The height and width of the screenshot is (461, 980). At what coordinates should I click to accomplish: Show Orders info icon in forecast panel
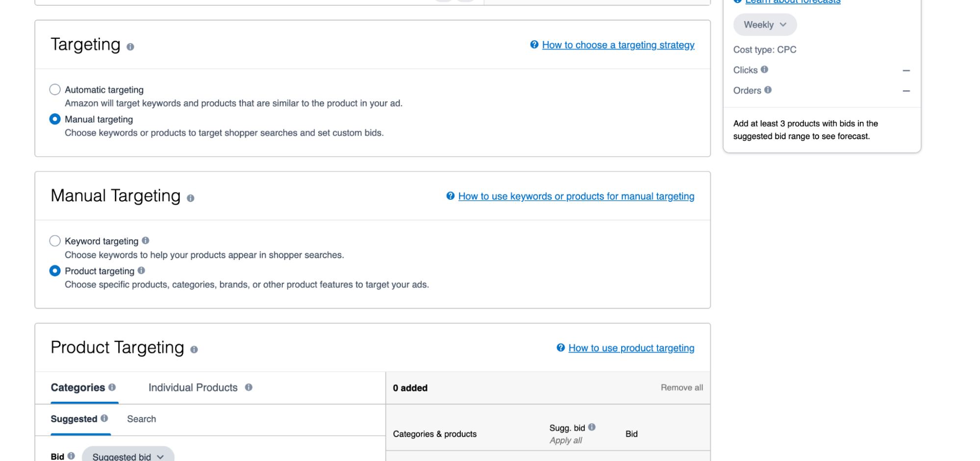(x=768, y=90)
